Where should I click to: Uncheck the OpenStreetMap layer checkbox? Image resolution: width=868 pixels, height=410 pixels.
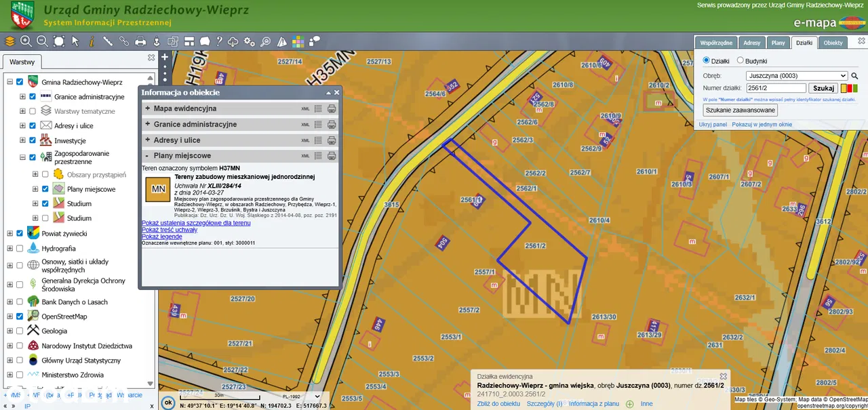[20, 316]
